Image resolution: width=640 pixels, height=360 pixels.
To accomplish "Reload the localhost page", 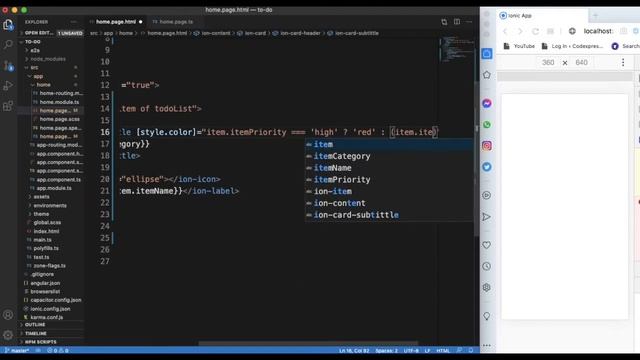I will (x=535, y=31).
